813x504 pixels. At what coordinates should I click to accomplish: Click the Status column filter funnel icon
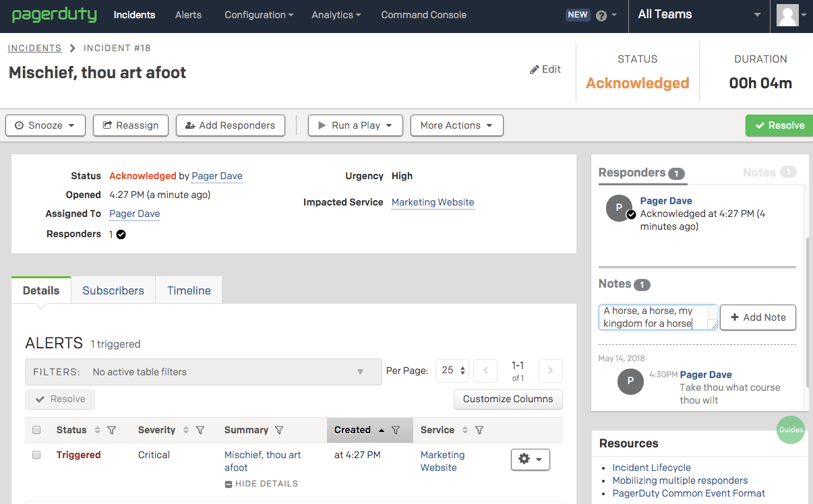113,430
